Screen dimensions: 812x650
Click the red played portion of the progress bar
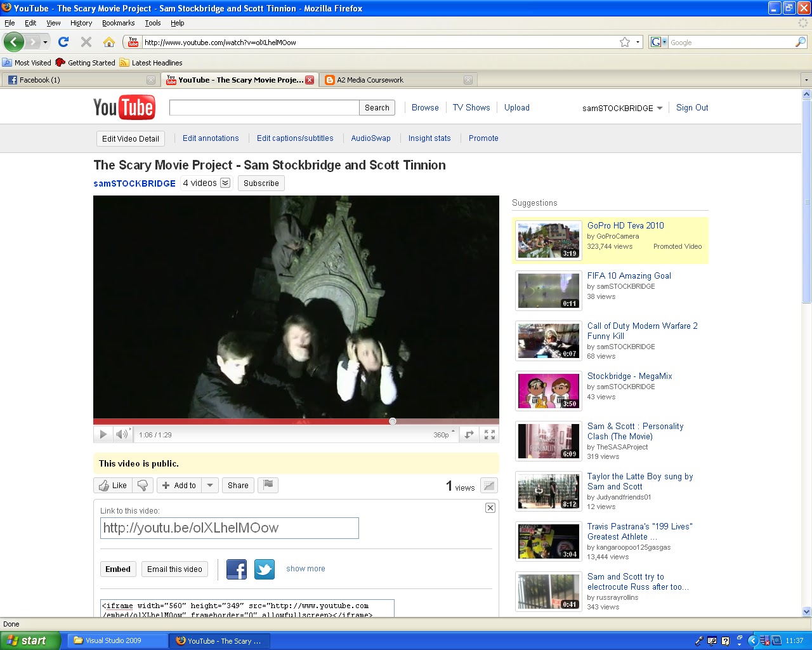[241, 421]
